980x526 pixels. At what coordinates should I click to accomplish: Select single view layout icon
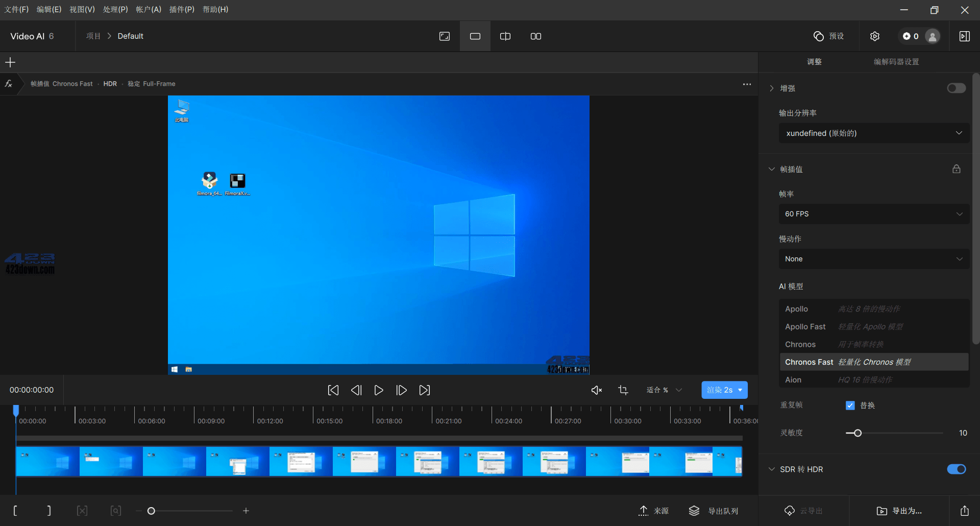click(475, 36)
